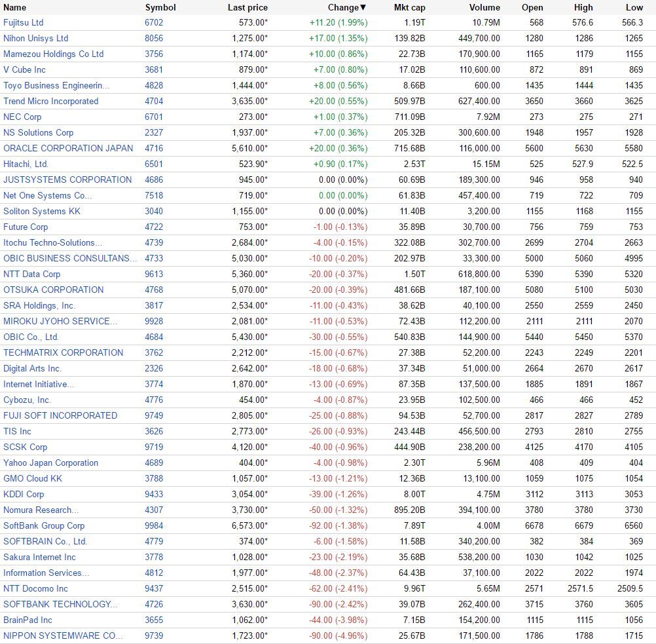This screenshot has height=644, width=656.
Task: Click ticker symbol 6702
Action: coord(154,23)
